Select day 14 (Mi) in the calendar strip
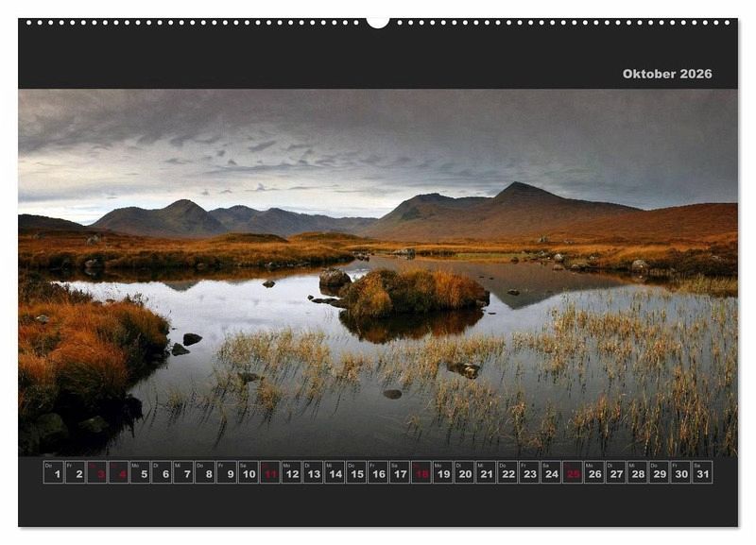The width and height of the screenshot is (756, 545). (x=335, y=472)
